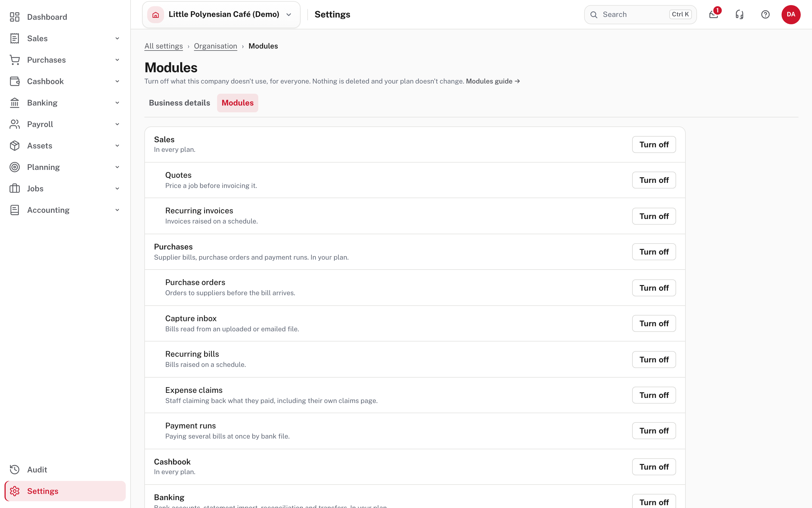Switch to the Business details tab

tap(180, 103)
